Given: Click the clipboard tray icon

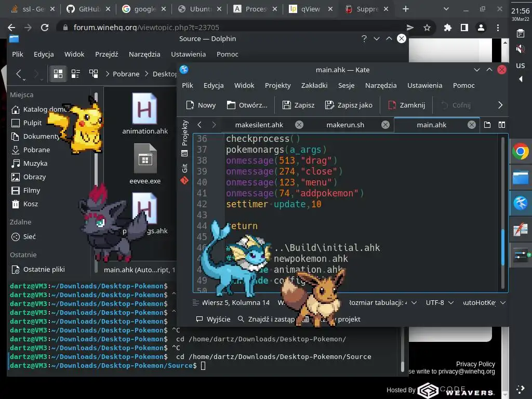Looking at the screenshot, I should pos(520,33).
